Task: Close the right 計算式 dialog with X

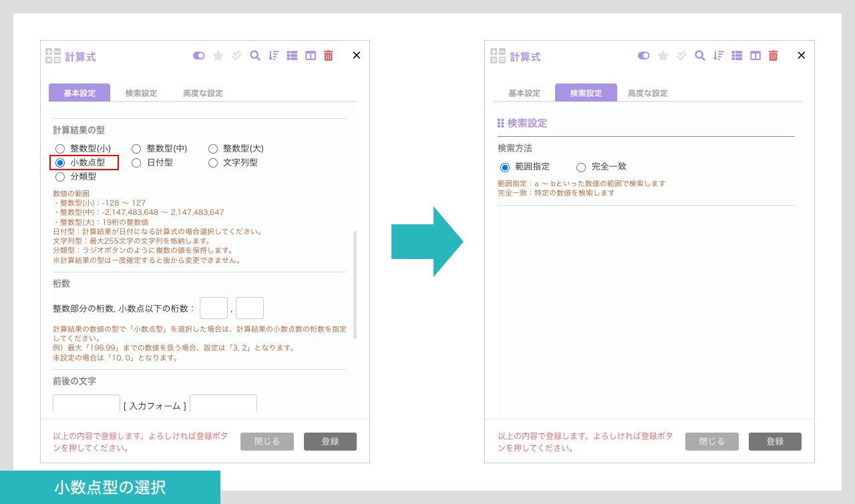Action: pyautogui.click(x=802, y=55)
